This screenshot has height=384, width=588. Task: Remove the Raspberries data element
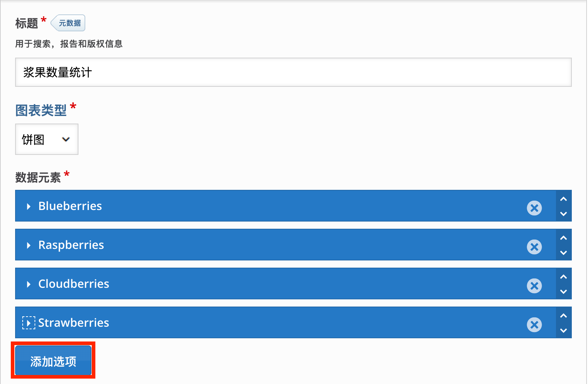click(x=534, y=247)
